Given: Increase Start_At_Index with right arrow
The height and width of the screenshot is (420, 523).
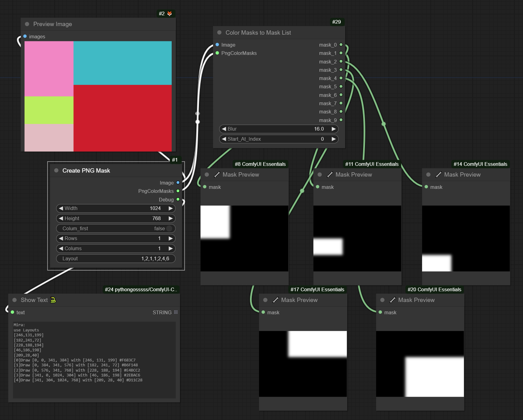Looking at the screenshot, I should 334,139.
